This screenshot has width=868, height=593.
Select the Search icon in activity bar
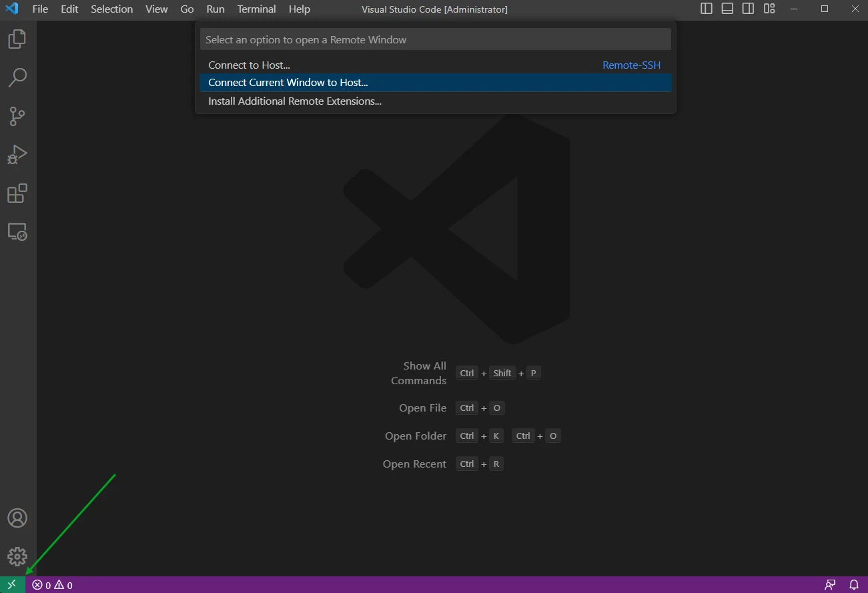tap(17, 77)
